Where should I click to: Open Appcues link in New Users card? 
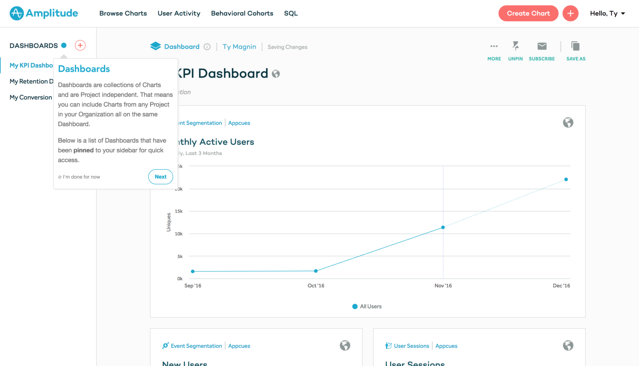pos(239,346)
